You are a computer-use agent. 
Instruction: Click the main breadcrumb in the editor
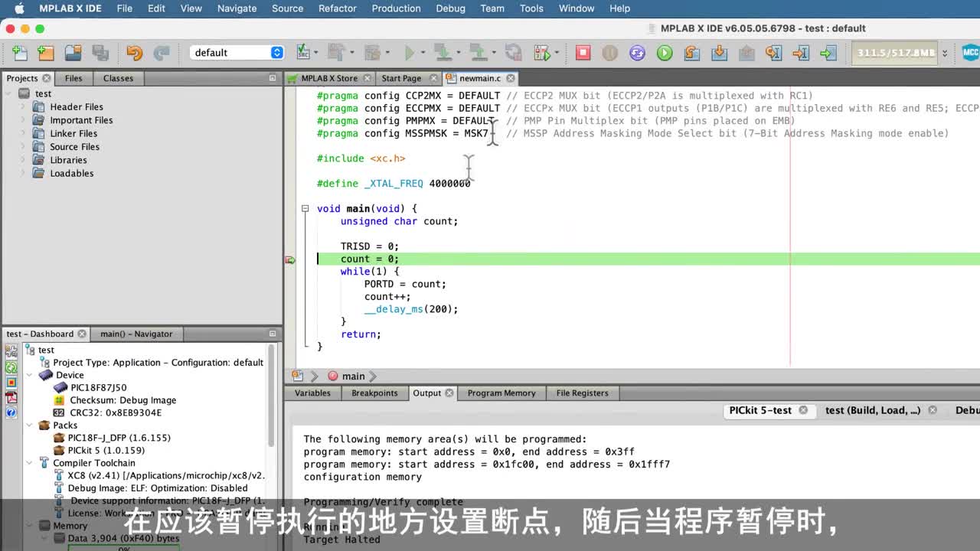[352, 377]
